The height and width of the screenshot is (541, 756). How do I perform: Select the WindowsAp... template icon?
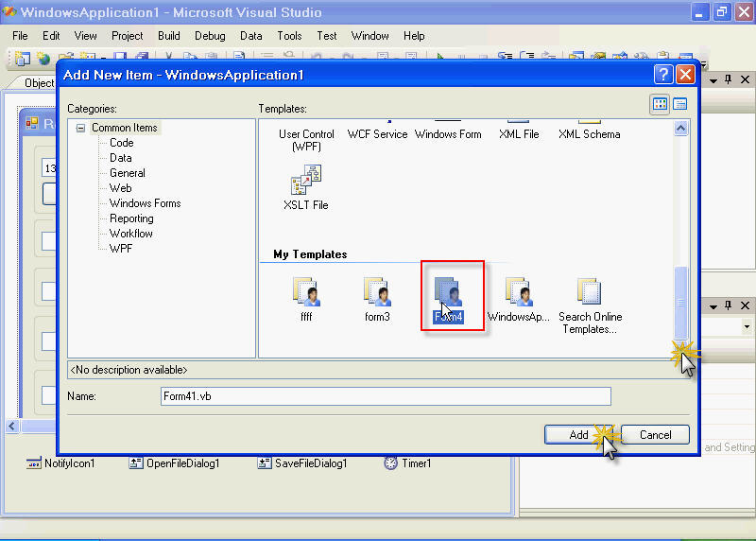pyautogui.click(x=518, y=292)
